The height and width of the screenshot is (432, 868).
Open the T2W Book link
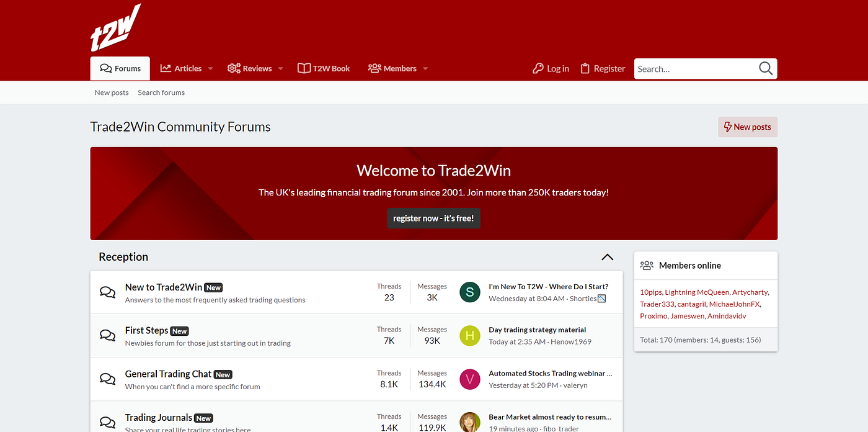pos(324,68)
